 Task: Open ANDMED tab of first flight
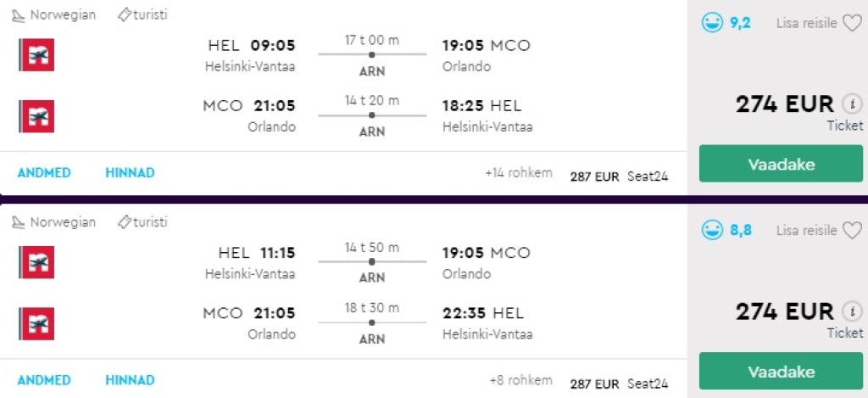pos(44,173)
